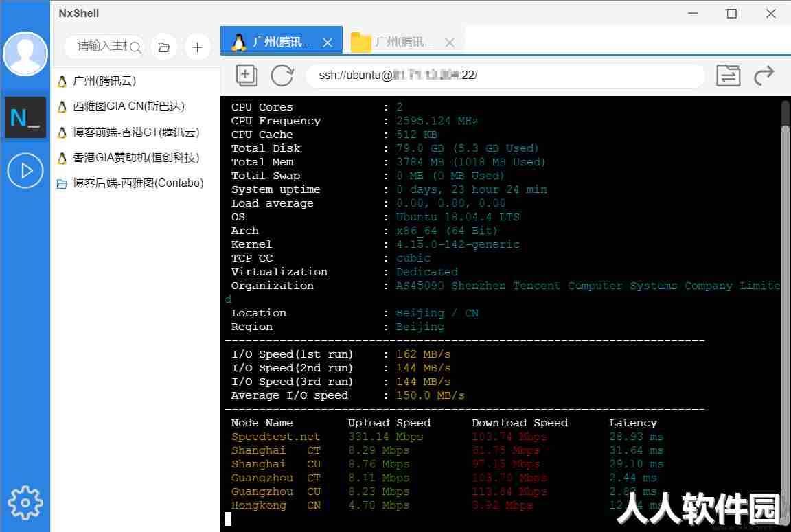Click 'Hongkong CN' node row
The width and height of the screenshot is (791, 532).
point(447,506)
